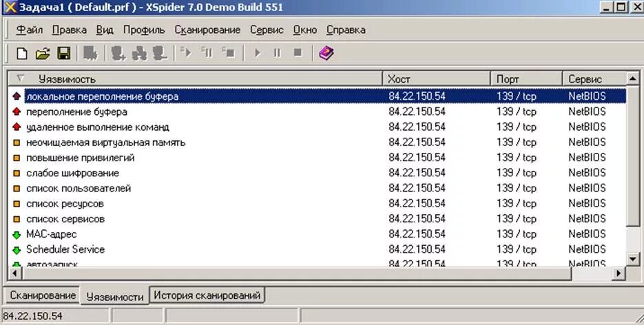Click the vertical scrollbar down arrow

coord(633,259)
